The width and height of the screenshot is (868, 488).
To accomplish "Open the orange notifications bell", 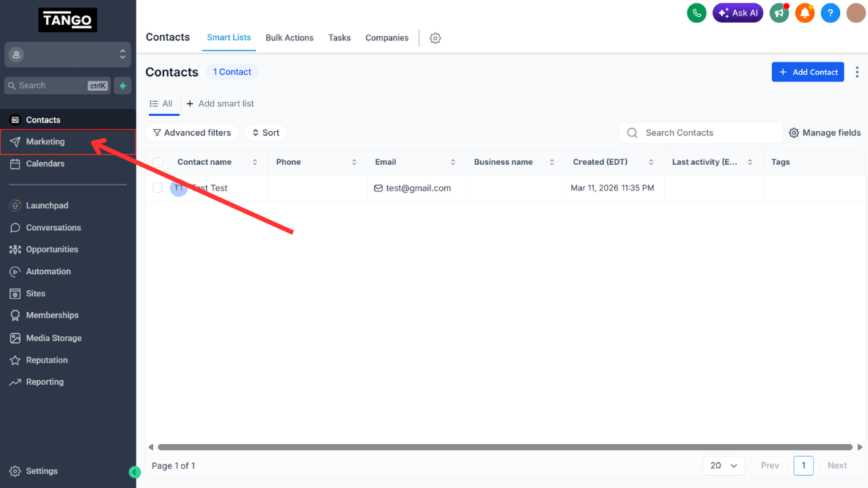I will pyautogui.click(x=804, y=12).
